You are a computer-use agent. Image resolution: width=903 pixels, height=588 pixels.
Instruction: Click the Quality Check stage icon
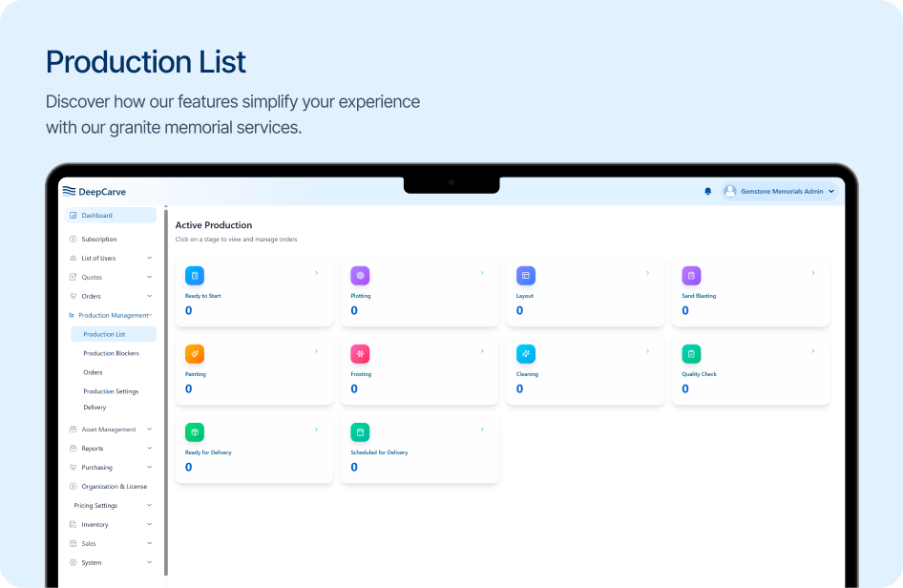coord(691,354)
